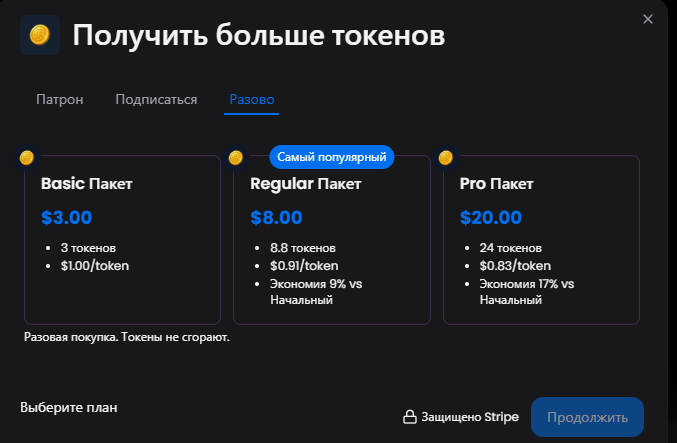Click the Самый популярный badge

pos(333,158)
